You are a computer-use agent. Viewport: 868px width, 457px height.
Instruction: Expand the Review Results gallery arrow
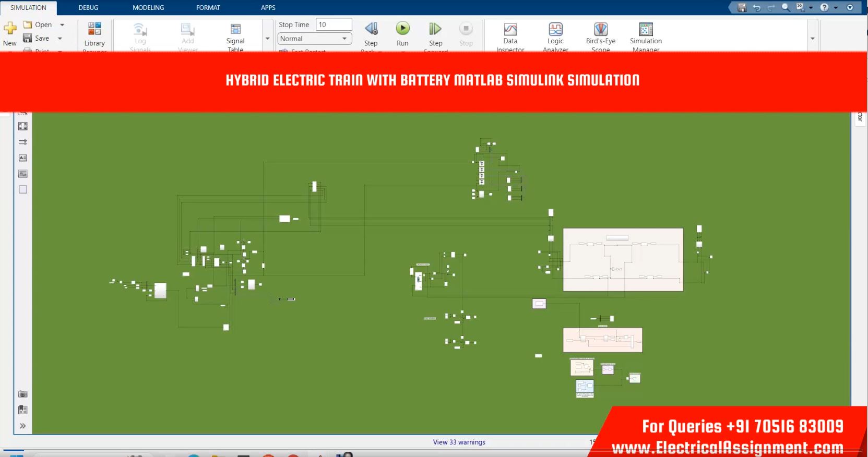tap(812, 39)
